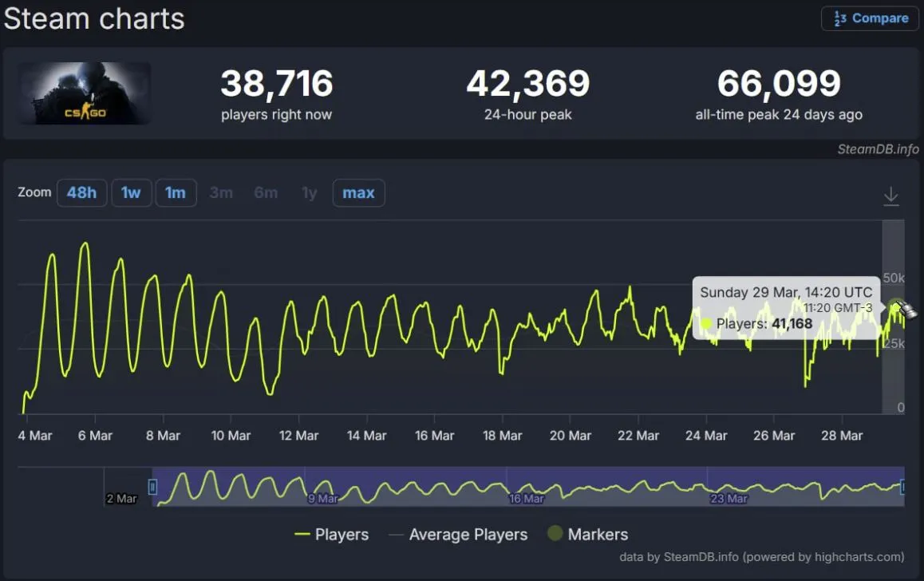Click the 4 Mar x-axis label
The image size is (924, 581).
tap(35, 436)
